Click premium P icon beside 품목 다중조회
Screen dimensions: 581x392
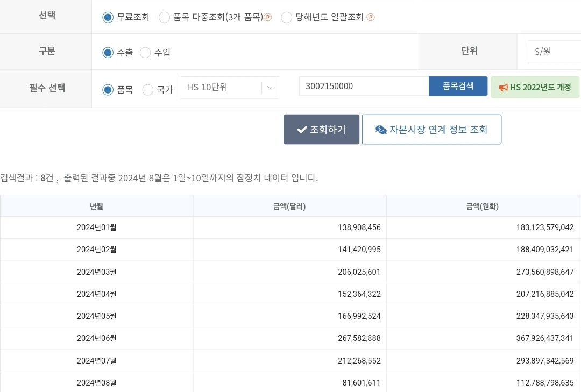pos(268,17)
